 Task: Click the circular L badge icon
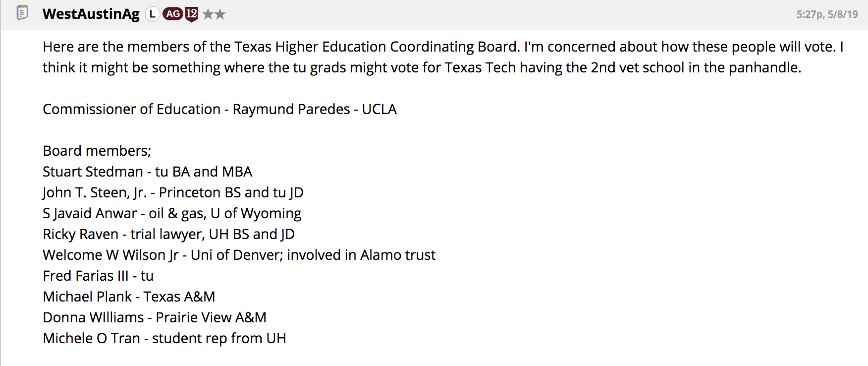(x=152, y=14)
